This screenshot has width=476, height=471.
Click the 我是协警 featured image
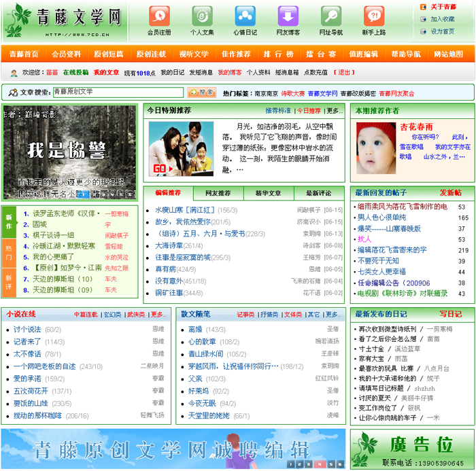point(69,152)
